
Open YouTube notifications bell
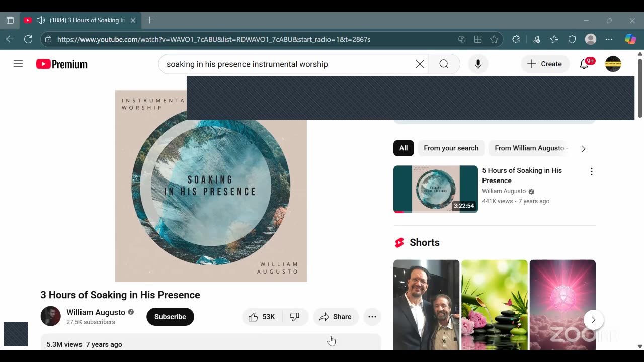(584, 64)
